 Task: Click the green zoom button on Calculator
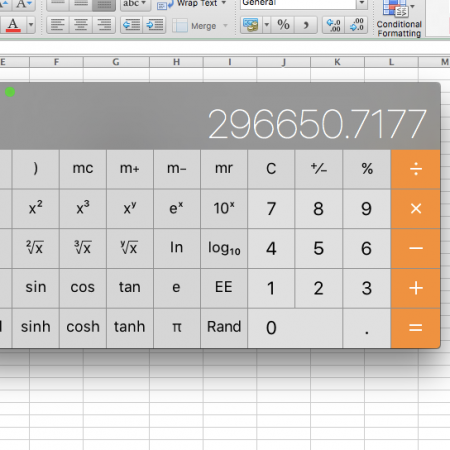tap(10, 92)
